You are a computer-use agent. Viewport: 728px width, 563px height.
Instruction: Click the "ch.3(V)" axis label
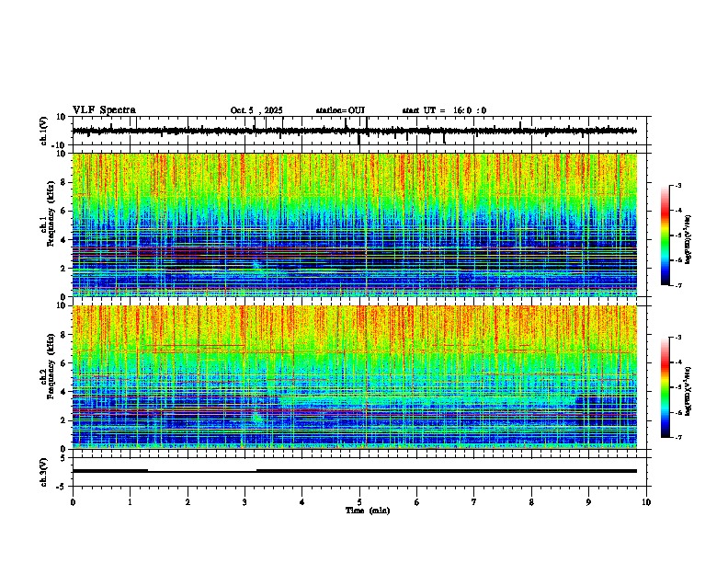[x=44, y=473]
